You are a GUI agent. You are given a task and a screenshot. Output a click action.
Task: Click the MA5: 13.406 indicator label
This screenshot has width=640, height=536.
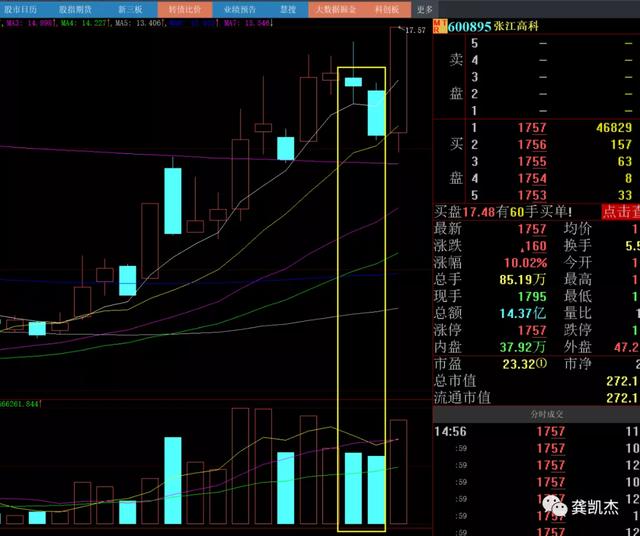click(x=140, y=23)
